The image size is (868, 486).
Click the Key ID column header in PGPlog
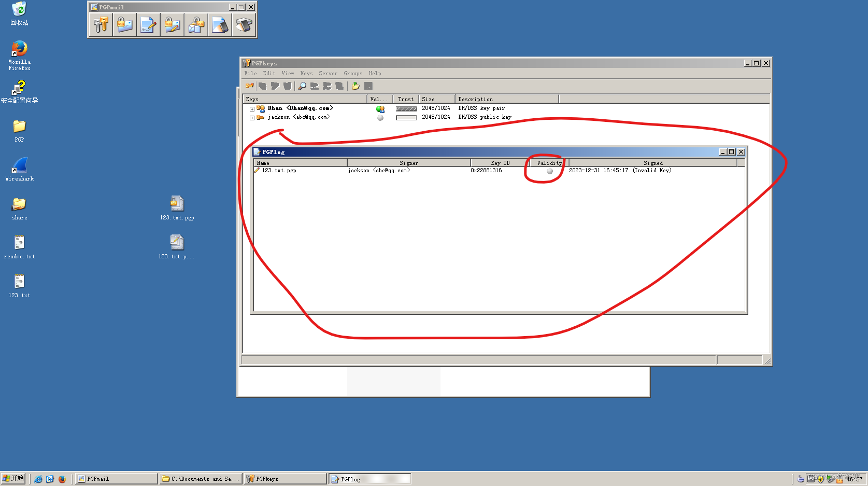tap(500, 163)
